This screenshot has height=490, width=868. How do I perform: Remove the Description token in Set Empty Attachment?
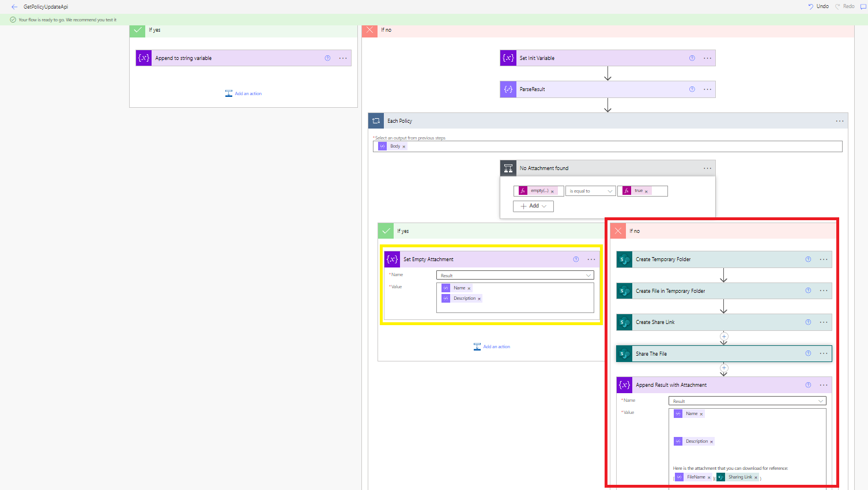click(x=479, y=299)
